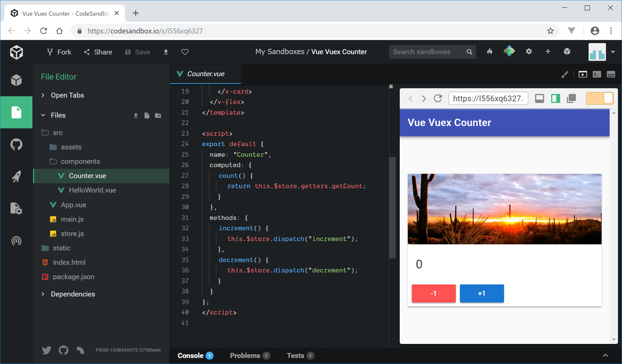Click the Search sandboxes field

point(428,52)
